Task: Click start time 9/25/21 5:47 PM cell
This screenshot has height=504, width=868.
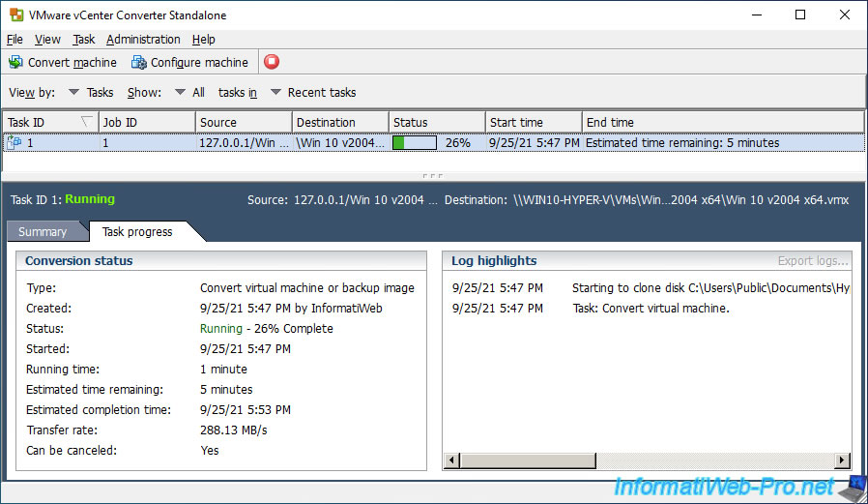Action: click(x=534, y=143)
